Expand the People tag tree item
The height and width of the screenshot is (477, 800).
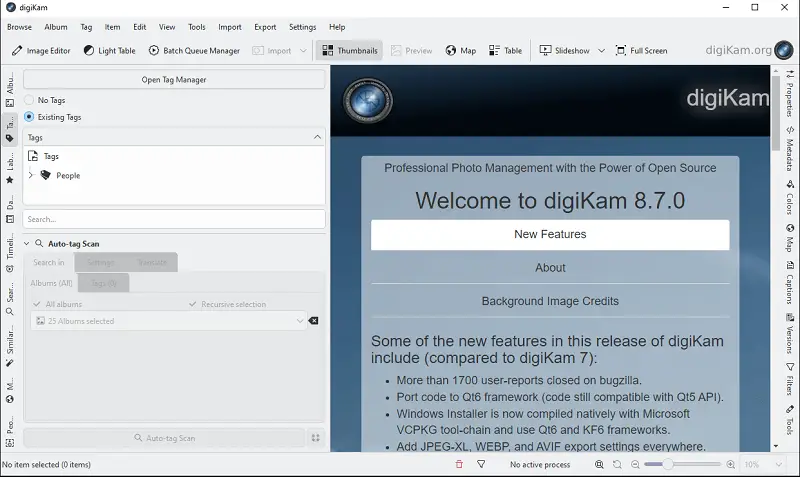pos(31,176)
